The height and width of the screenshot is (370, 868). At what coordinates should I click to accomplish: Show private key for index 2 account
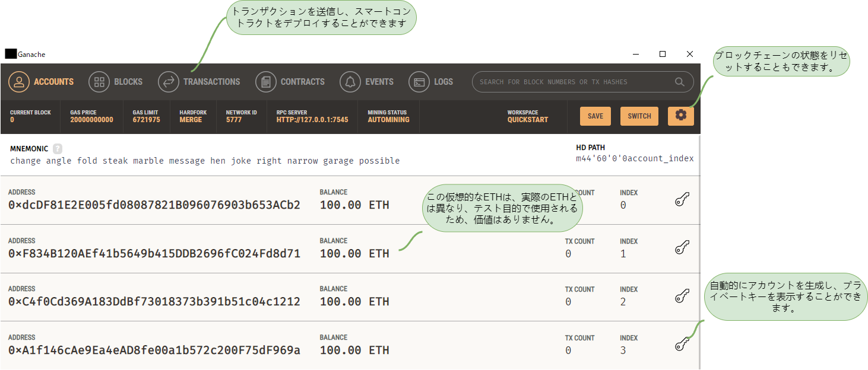[682, 296]
